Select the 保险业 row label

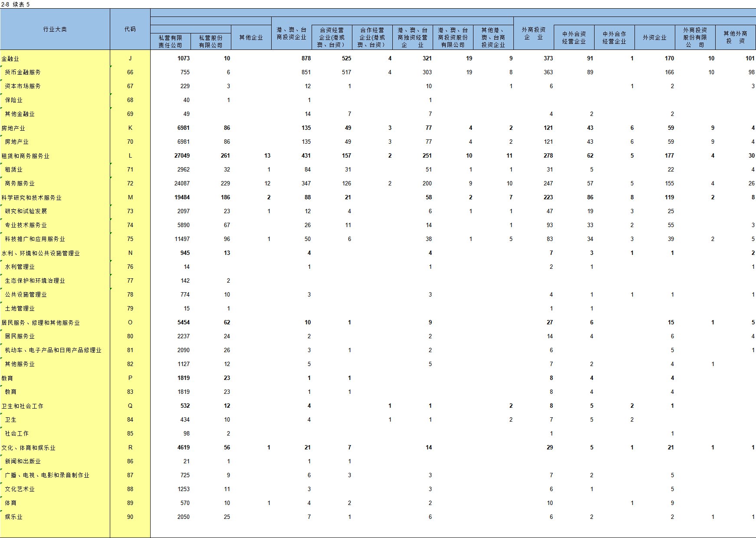13,100
